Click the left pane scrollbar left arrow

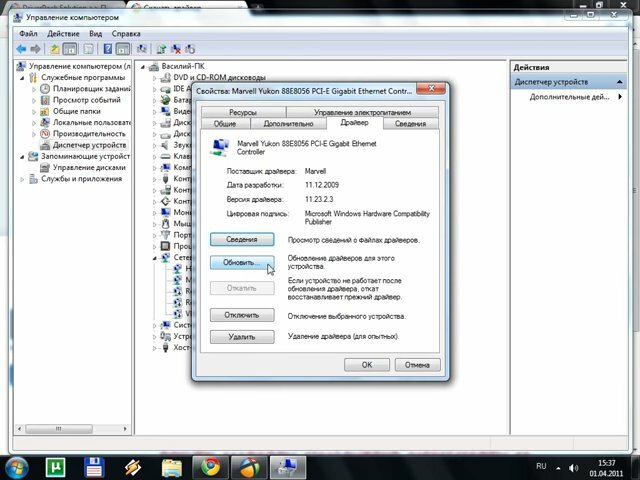[x=19, y=429]
